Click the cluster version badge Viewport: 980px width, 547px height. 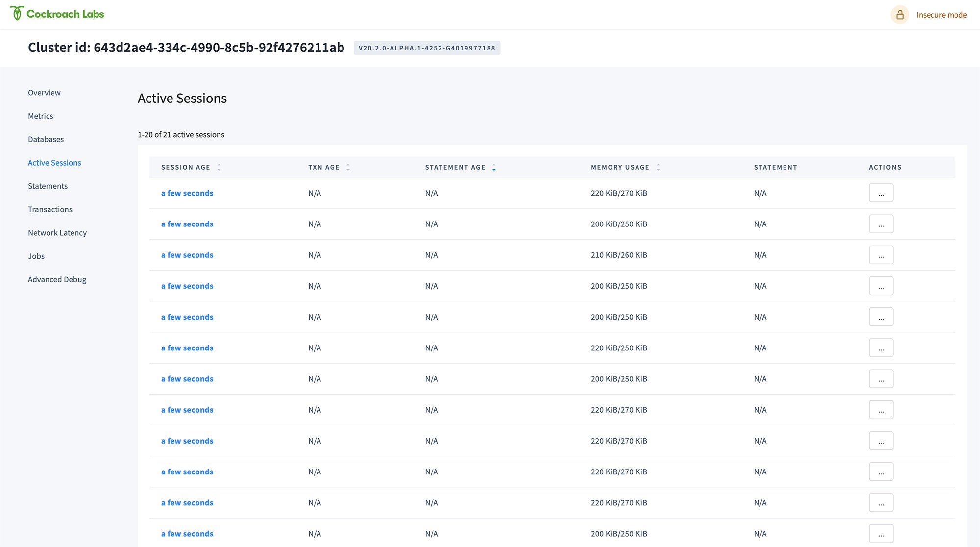tap(426, 48)
